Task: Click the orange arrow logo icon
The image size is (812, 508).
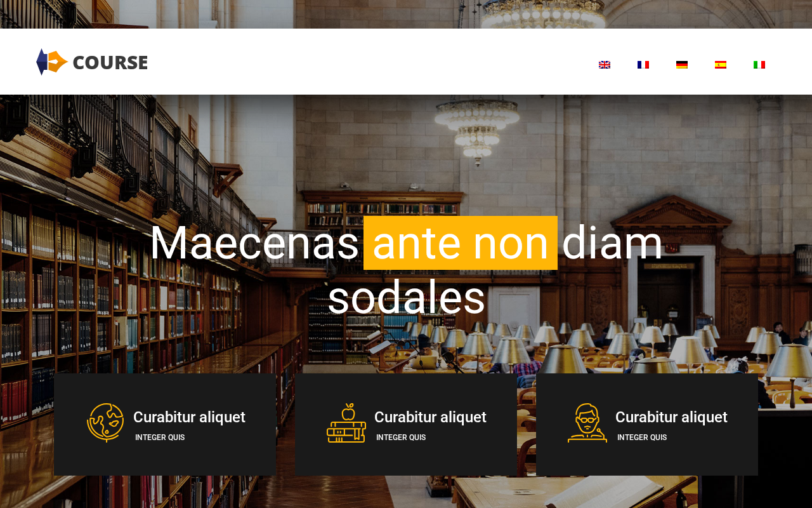Action: pos(52,62)
